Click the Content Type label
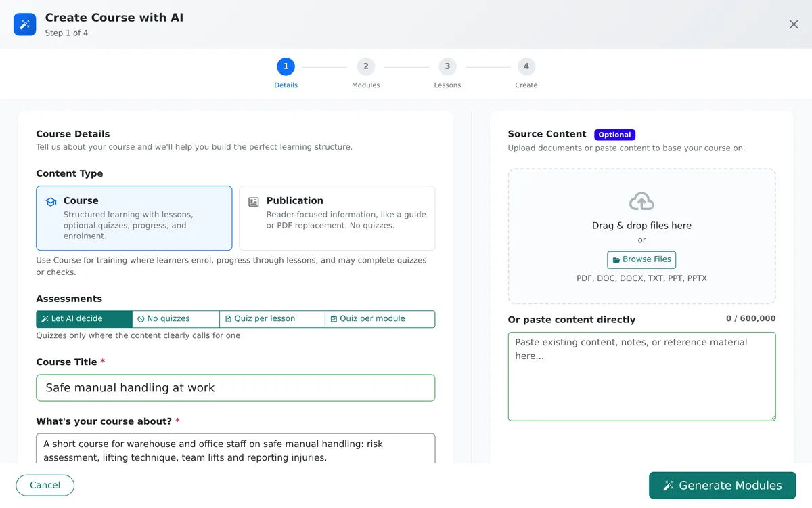The height and width of the screenshot is (508, 812). [70, 173]
